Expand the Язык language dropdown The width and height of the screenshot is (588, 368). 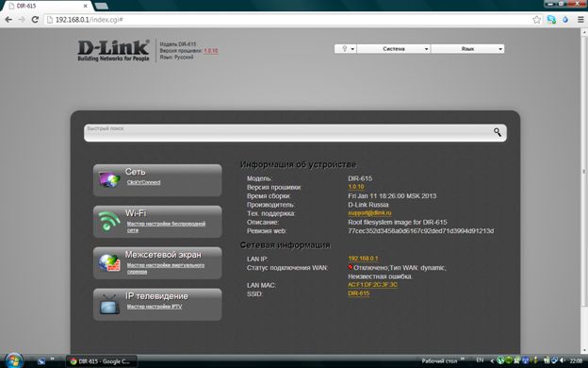467,49
